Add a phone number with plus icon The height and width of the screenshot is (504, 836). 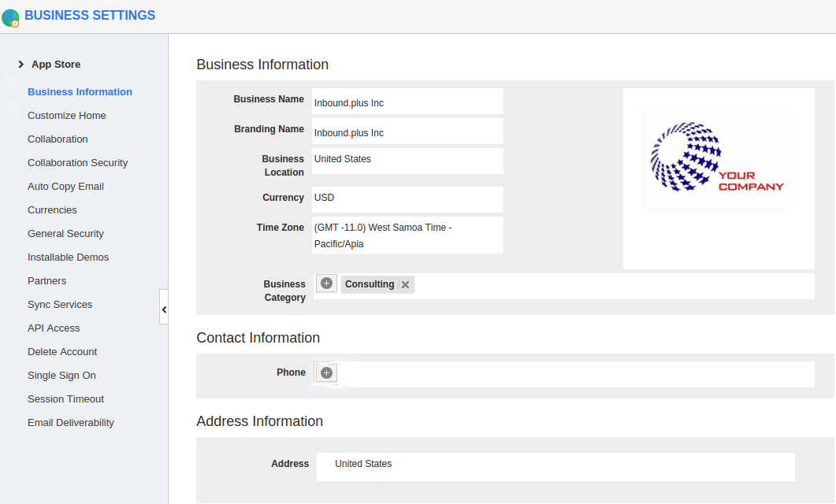tap(327, 373)
